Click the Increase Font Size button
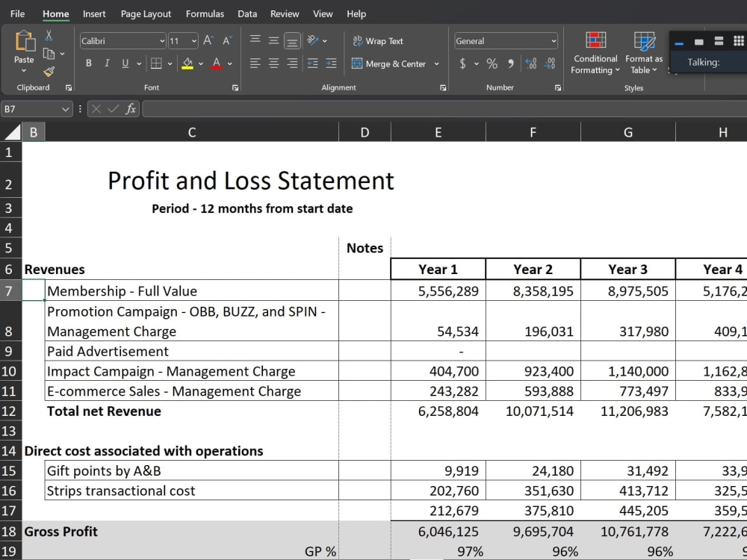This screenshot has height=560, width=747. tap(207, 40)
